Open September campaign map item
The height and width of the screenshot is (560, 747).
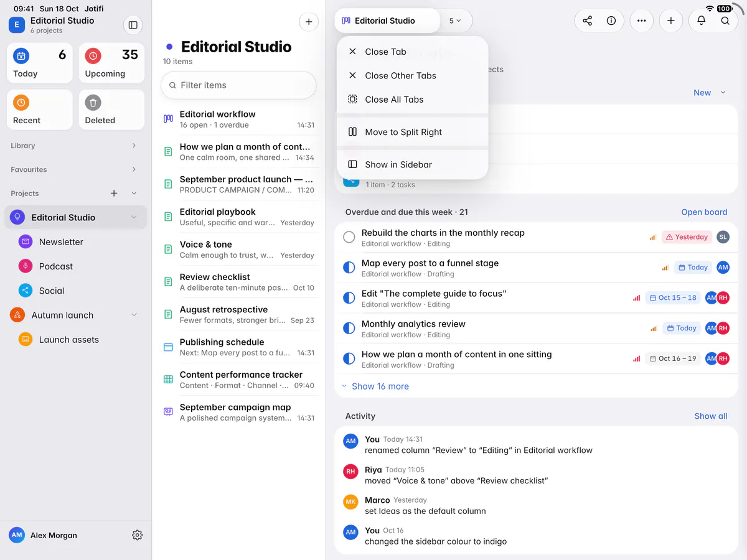[x=239, y=413]
